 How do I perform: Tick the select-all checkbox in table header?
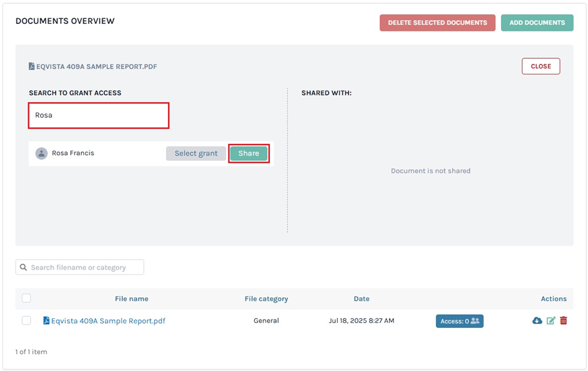click(x=26, y=298)
